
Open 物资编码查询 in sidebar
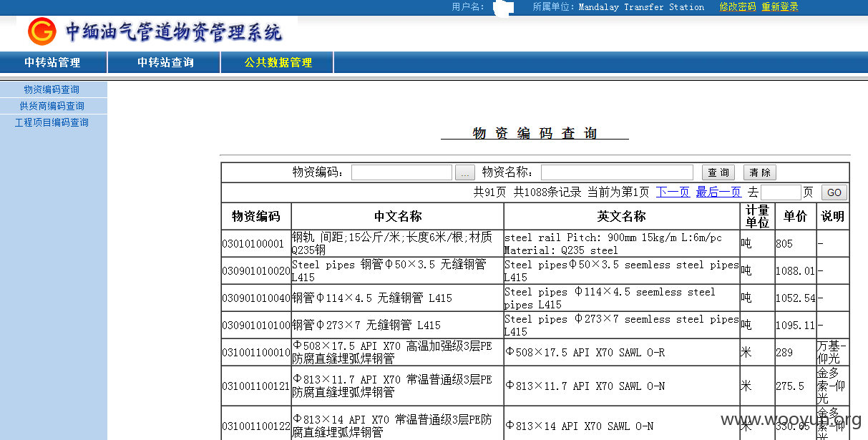(52, 89)
